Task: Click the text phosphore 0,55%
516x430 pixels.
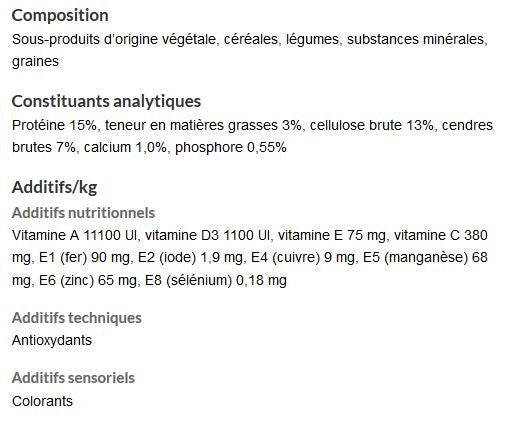Action: pos(231,147)
